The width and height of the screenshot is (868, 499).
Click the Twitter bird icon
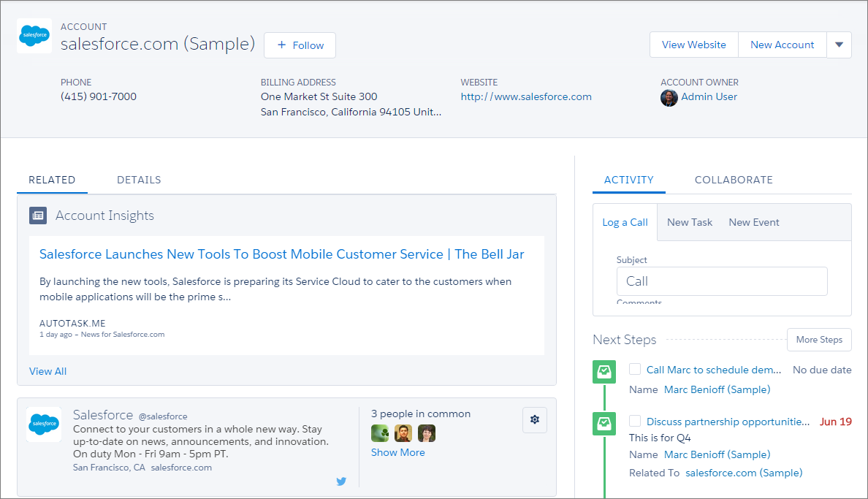[x=341, y=481]
